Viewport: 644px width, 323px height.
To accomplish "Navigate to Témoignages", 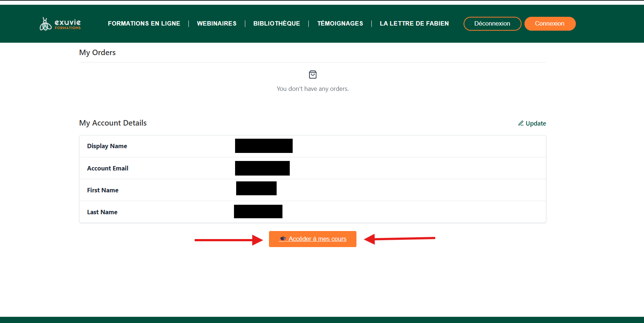I will (340, 23).
